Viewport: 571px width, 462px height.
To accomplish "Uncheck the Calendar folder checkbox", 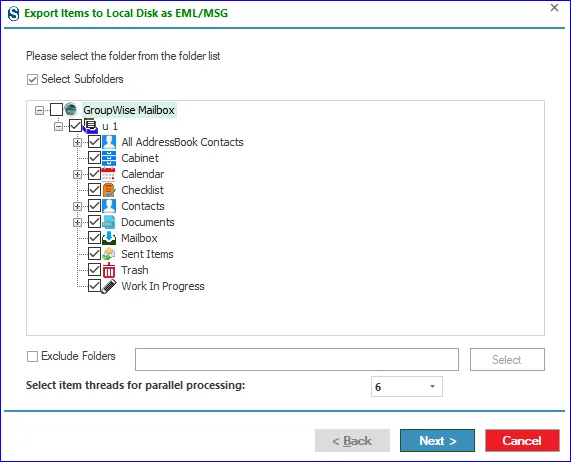I will pyautogui.click(x=94, y=174).
